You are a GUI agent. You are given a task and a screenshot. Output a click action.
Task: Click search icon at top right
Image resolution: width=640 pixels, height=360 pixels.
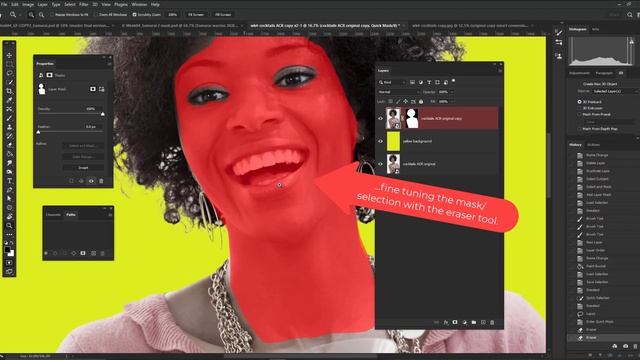pos(630,15)
